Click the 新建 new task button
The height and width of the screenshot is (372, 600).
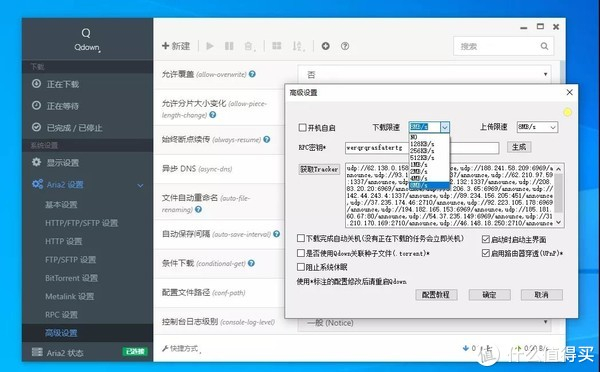(176, 46)
